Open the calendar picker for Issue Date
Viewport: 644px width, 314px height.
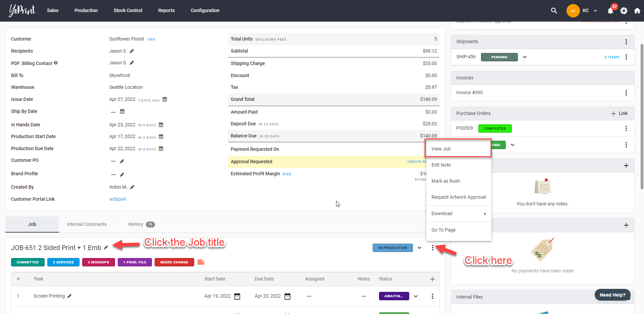[x=164, y=99]
